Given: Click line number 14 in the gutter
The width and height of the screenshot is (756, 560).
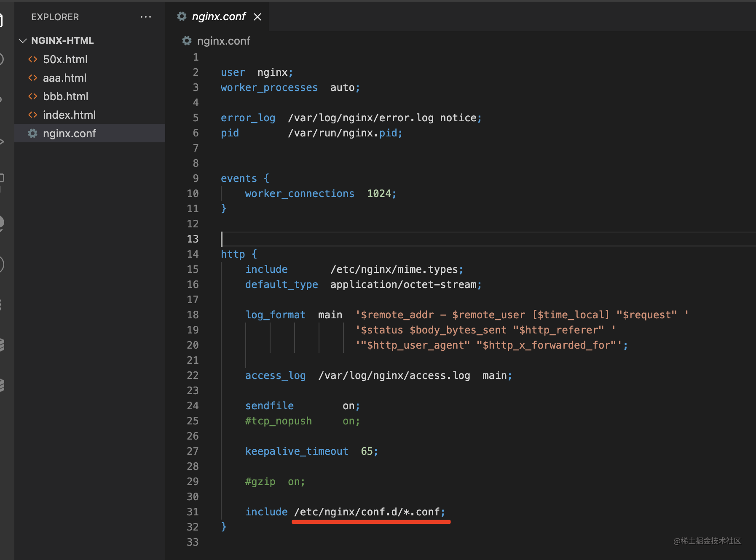Looking at the screenshot, I should pos(193,254).
